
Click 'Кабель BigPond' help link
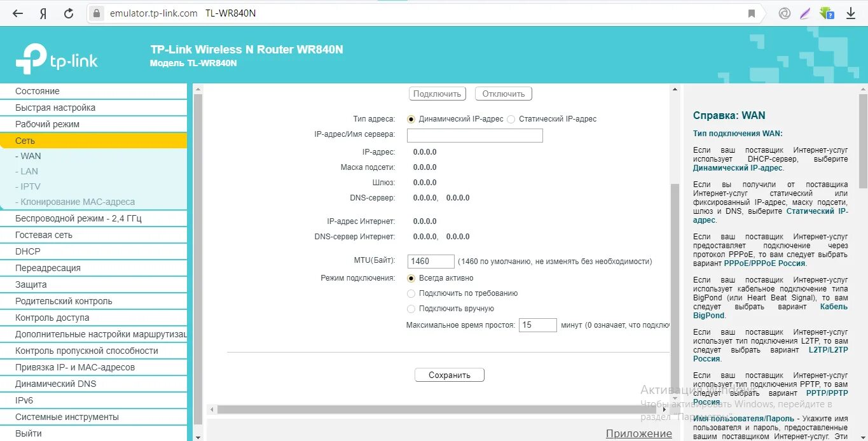tap(771, 311)
